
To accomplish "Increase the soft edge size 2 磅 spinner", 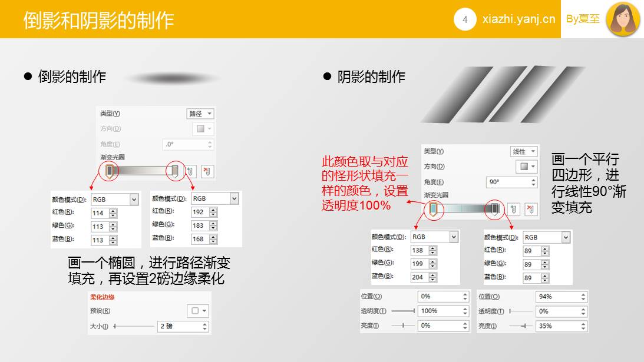I will click(x=204, y=323).
